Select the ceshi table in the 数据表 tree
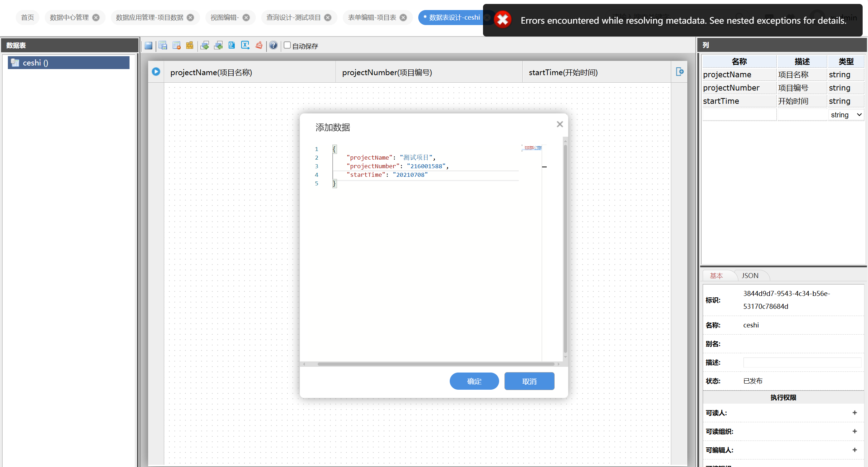 [69, 63]
